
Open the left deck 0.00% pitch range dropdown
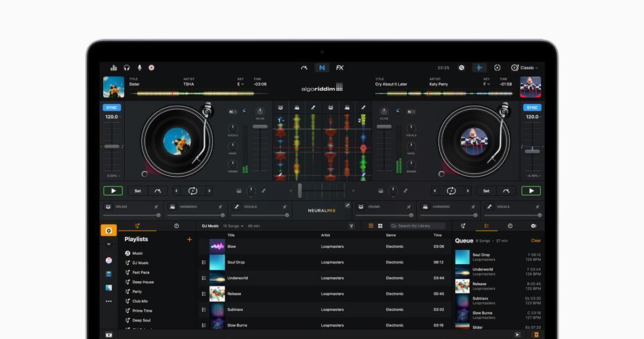pyautogui.click(x=113, y=175)
